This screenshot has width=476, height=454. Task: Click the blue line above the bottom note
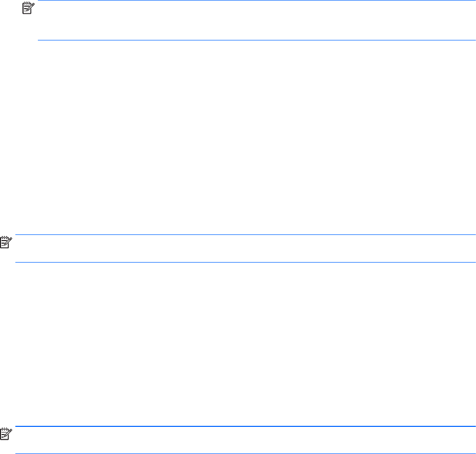point(245,426)
